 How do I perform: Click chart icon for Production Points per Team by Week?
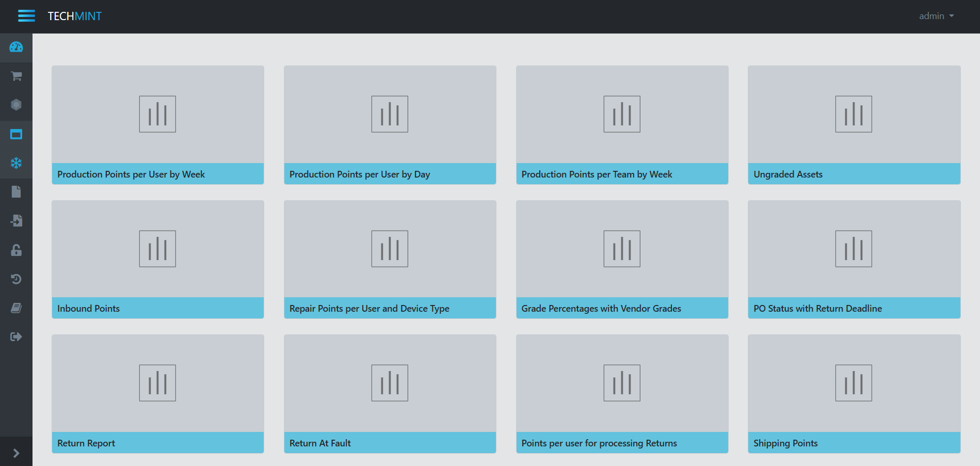pos(622,114)
